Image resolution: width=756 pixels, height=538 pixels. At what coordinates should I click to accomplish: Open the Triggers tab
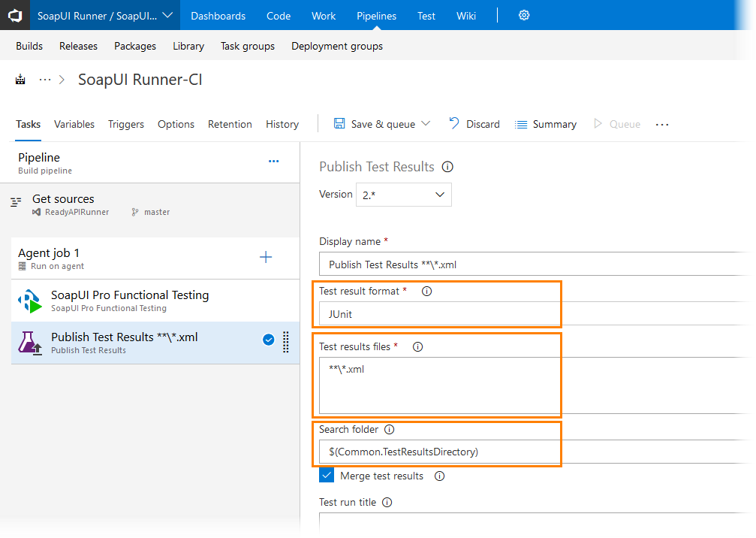point(126,124)
